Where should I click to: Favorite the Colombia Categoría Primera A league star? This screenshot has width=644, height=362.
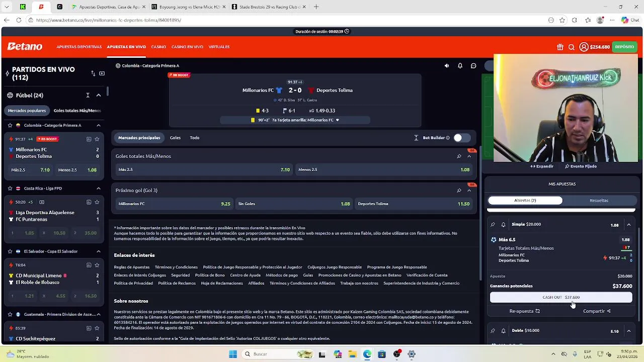click(10, 125)
